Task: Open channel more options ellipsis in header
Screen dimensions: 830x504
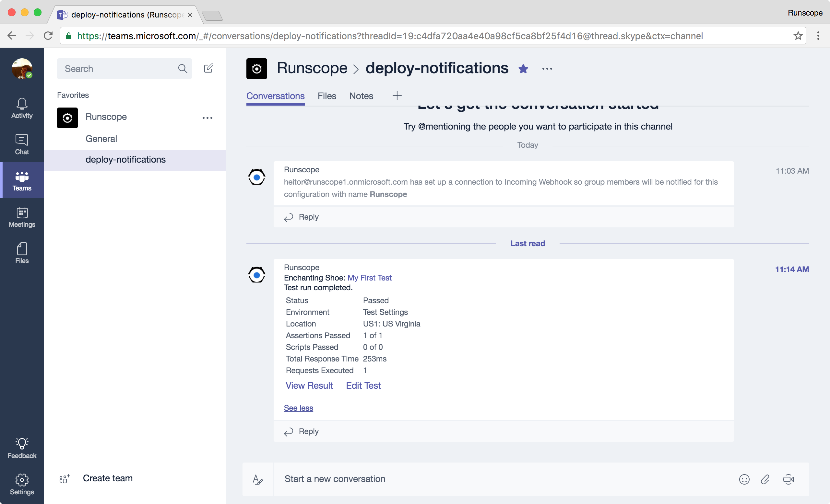Action: tap(547, 69)
